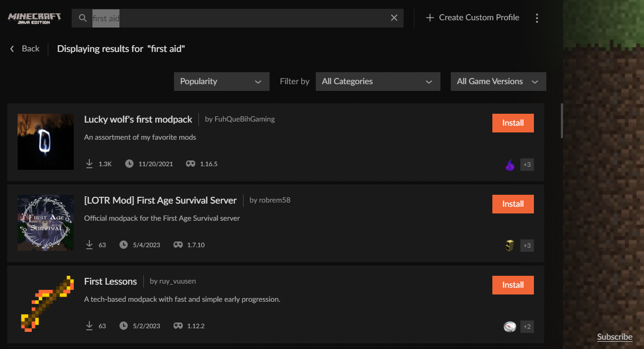Viewport: 644px width, 349px height.
Task: Install the First Lessons modpack
Action: click(513, 285)
